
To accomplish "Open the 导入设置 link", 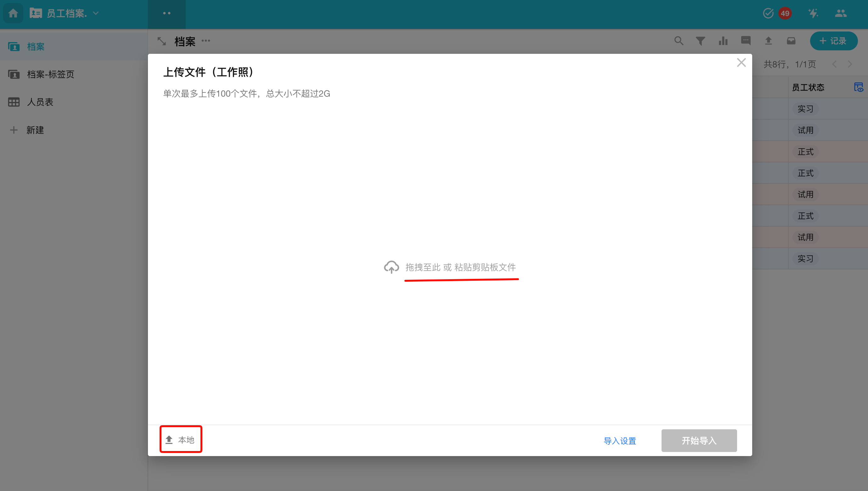I will 620,441.
